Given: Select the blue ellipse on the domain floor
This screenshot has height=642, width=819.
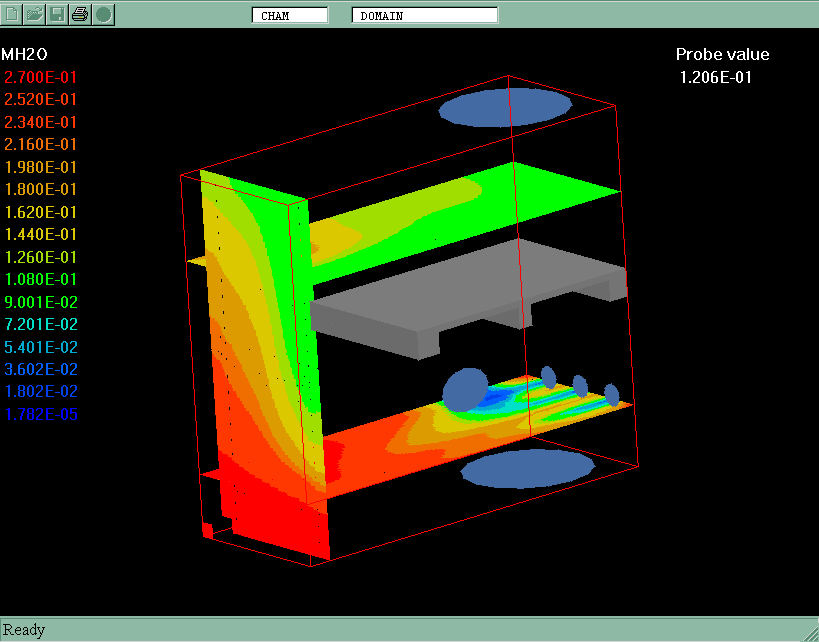Looking at the screenshot, I should 524,468.
